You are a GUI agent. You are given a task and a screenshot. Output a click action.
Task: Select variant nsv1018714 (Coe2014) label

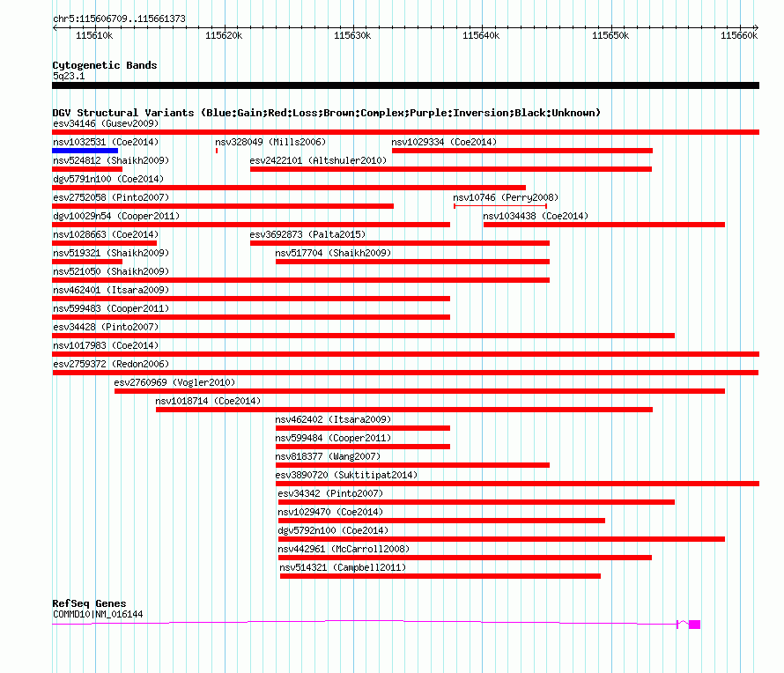(x=208, y=401)
